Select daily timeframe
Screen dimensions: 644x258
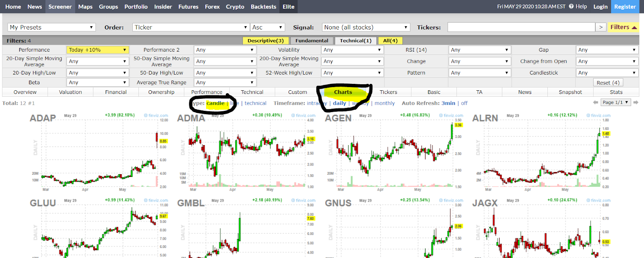[x=339, y=103]
